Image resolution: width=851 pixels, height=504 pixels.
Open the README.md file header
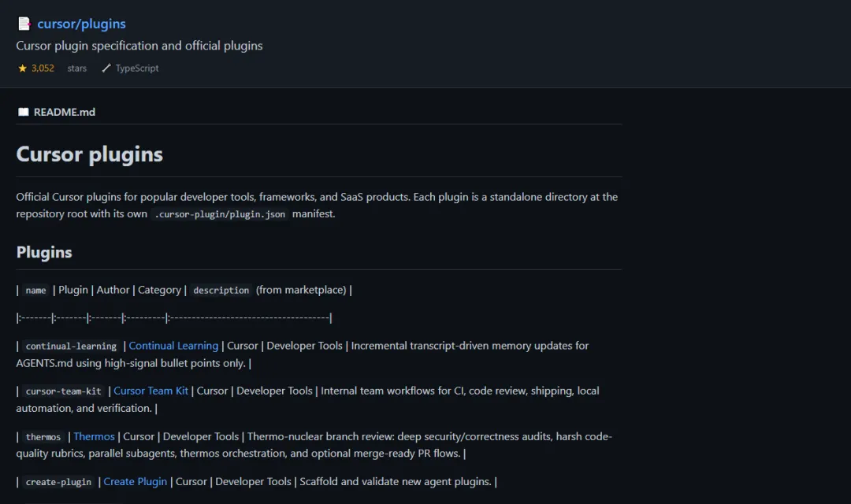[x=64, y=113]
